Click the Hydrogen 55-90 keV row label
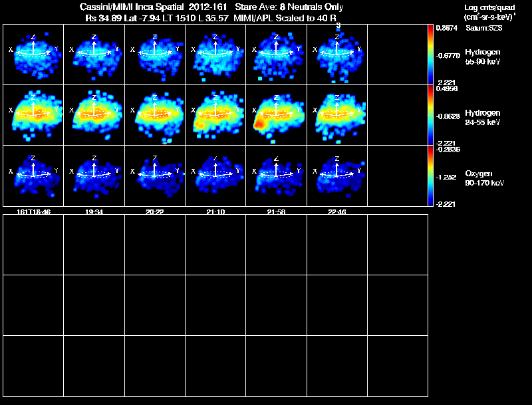The width and height of the screenshot is (532, 405). pos(483,57)
